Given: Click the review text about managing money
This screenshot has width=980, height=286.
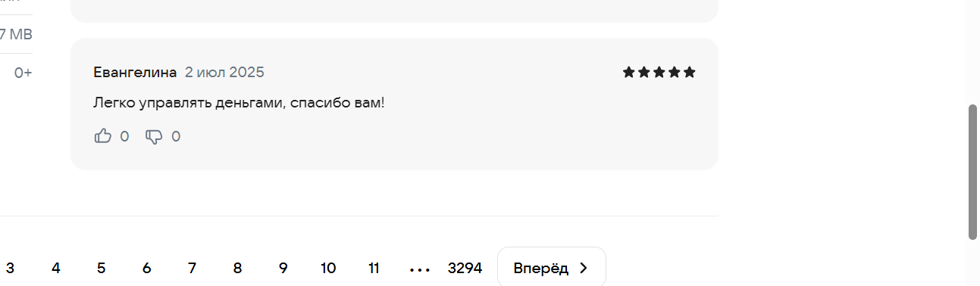Looking at the screenshot, I should tap(239, 102).
